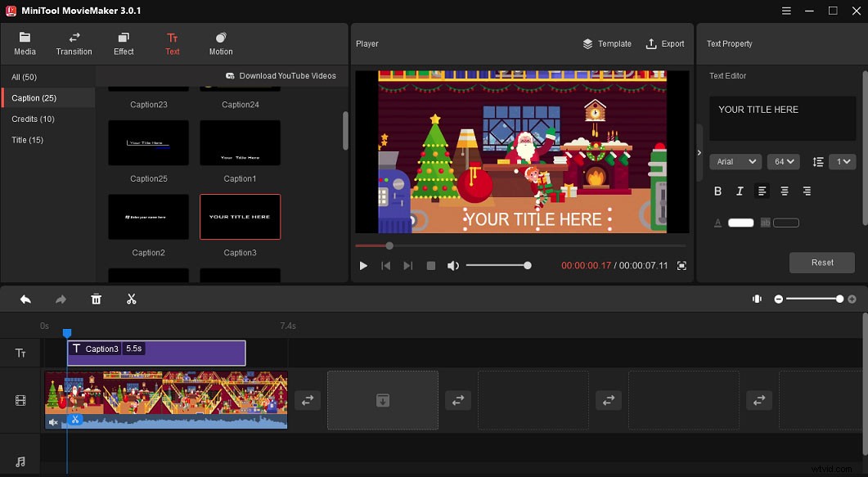Select the Motion panel

[x=219, y=43]
